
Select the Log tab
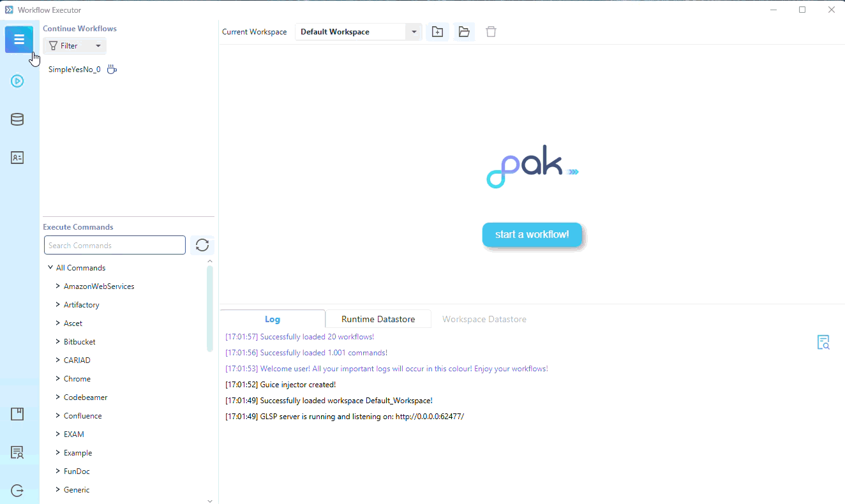(x=273, y=319)
